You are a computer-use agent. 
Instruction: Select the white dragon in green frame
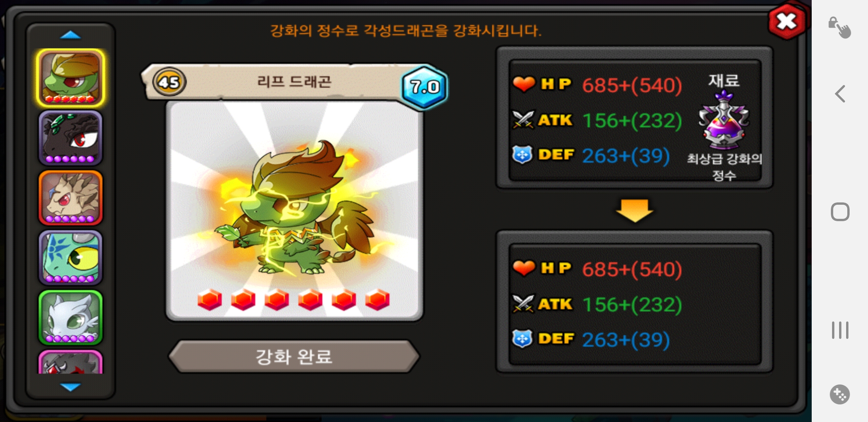point(70,317)
